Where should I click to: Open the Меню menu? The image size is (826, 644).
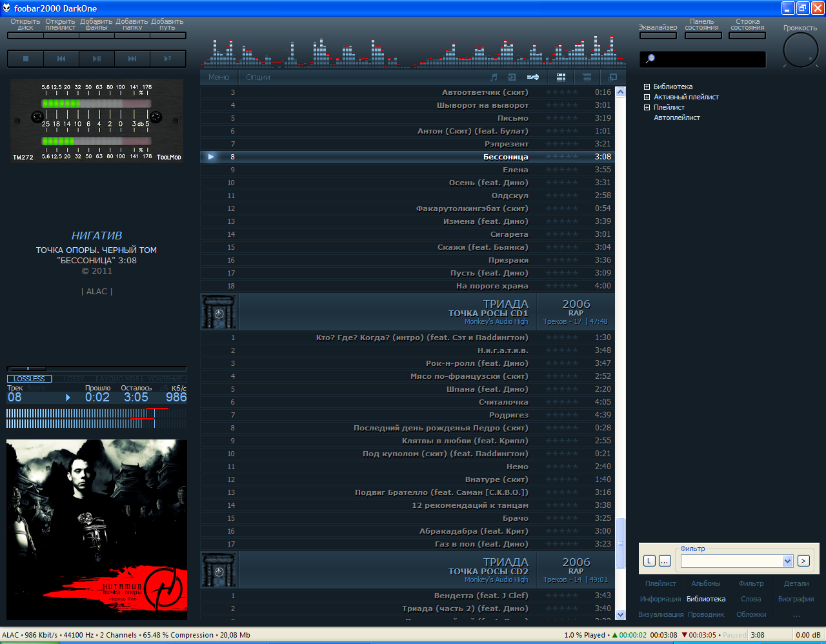coord(219,77)
